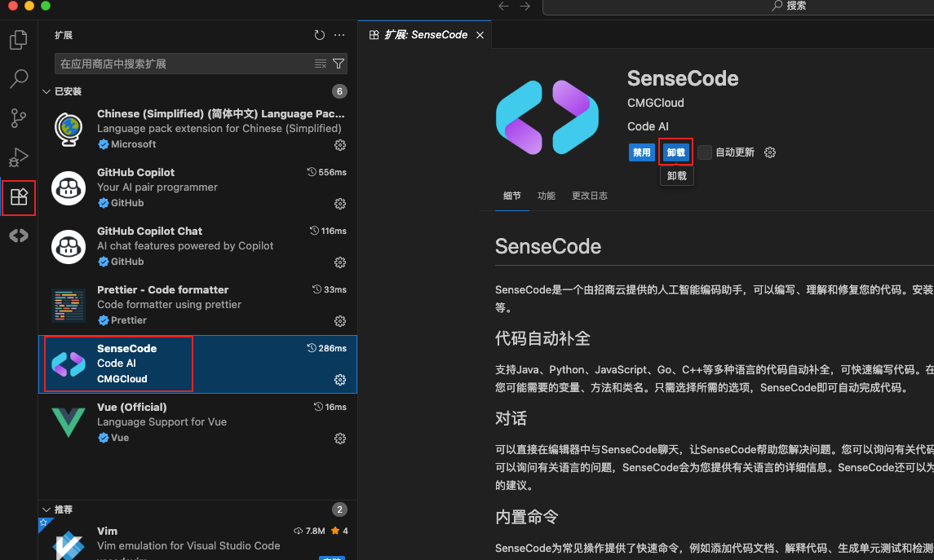Select the SenseCode extension in list
This screenshot has height=560, width=934.
click(x=197, y=364)
